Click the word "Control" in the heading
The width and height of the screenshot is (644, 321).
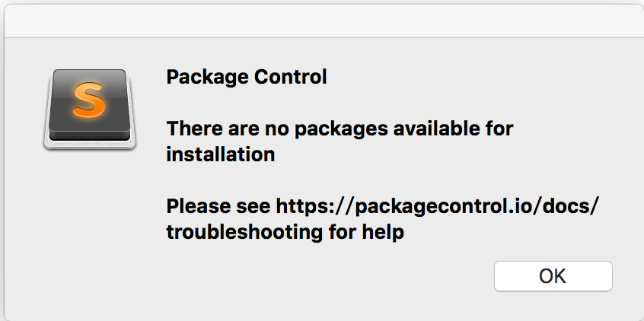(x=293, y=77)
